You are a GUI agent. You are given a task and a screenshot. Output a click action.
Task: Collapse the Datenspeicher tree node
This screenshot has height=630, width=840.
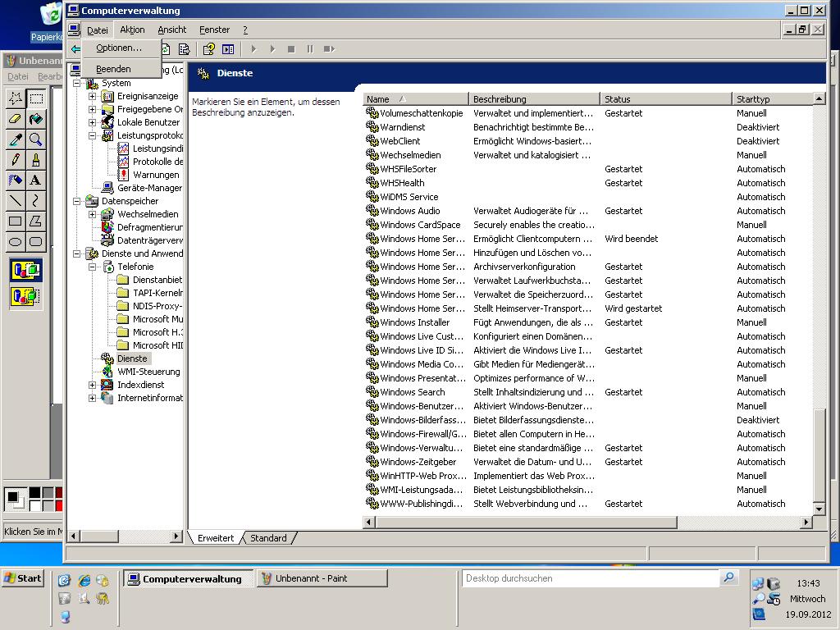tap(76, 202)
